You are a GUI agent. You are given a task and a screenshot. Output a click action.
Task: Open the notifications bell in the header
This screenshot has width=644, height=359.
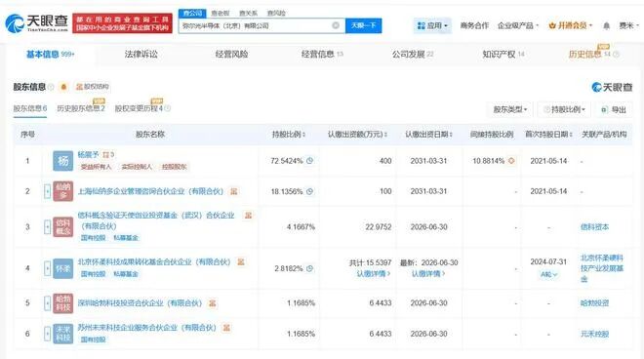pos(606,26)
